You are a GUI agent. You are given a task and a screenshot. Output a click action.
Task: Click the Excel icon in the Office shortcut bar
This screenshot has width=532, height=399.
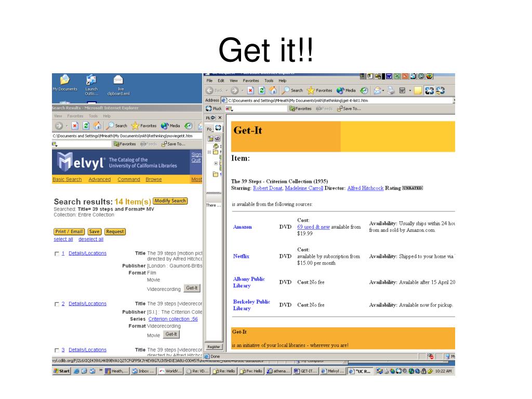[x=397, y=76]
